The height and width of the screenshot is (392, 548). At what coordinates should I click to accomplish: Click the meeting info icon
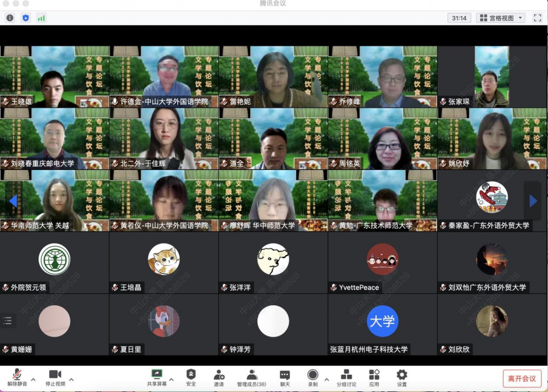point(10,18)
